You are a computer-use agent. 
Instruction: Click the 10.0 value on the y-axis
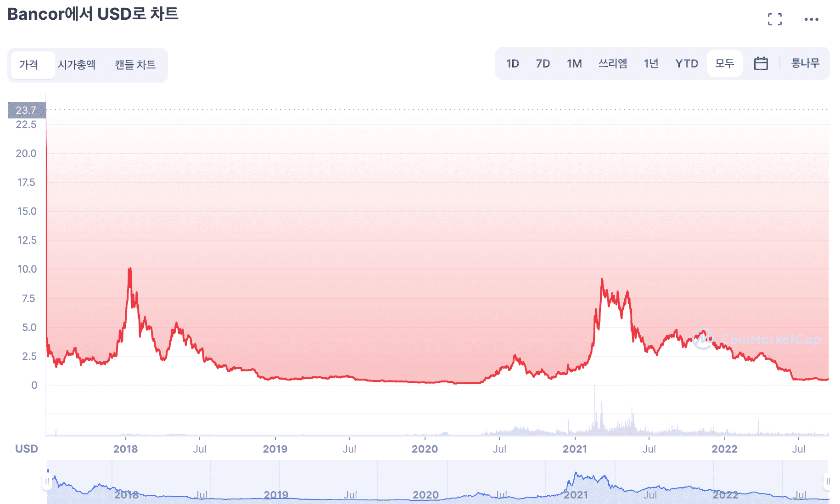(x=27, y=269)
